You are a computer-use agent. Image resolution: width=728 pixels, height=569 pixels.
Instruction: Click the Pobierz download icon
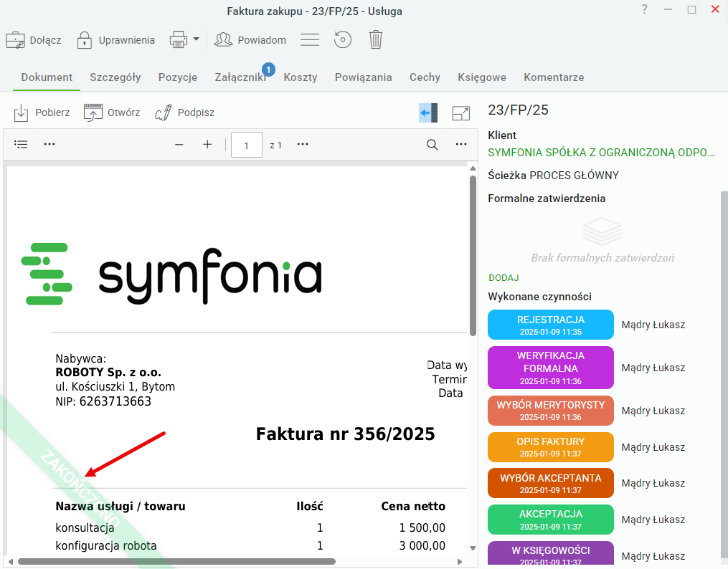click(x=21, y=113)
